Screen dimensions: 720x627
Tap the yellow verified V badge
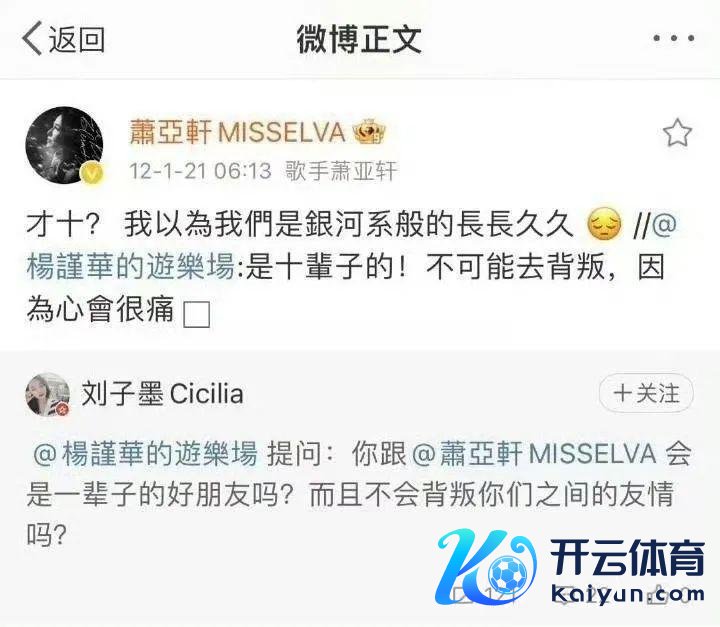click(x=91, y=174)
